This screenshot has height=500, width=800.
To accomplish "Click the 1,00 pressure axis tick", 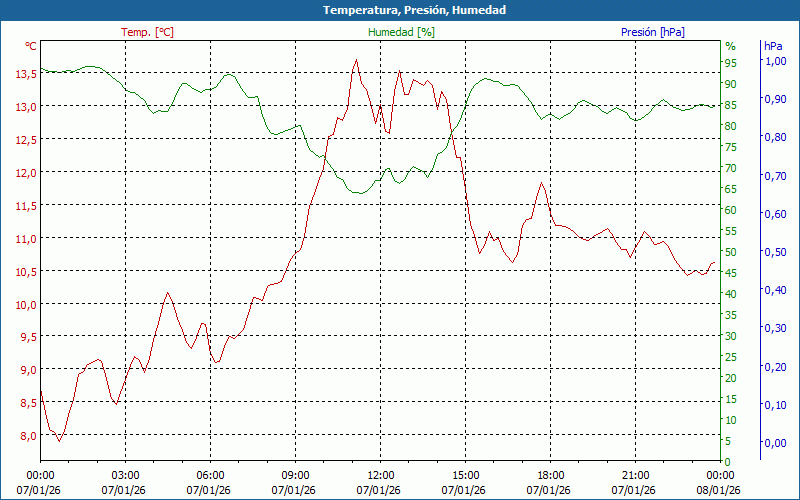I will pos(774,61).
